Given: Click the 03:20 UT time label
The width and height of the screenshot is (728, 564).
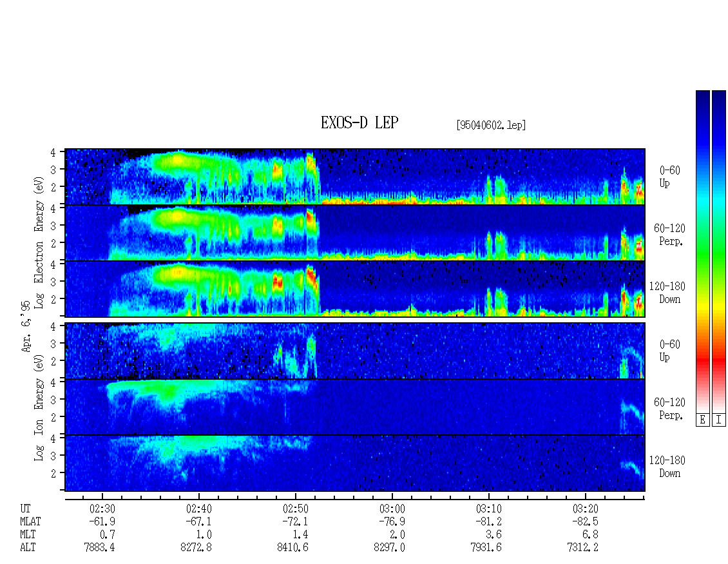Looking at the screenshot, I should pyautogui.click(x=585, y=509).
